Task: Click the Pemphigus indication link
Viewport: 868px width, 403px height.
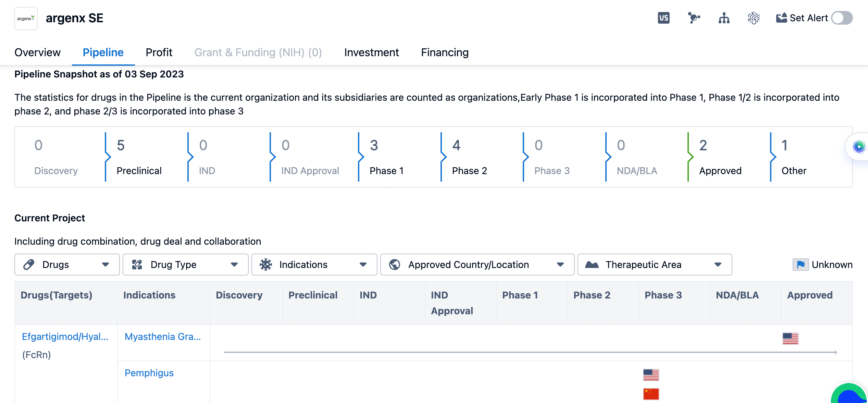Action: 149,373
